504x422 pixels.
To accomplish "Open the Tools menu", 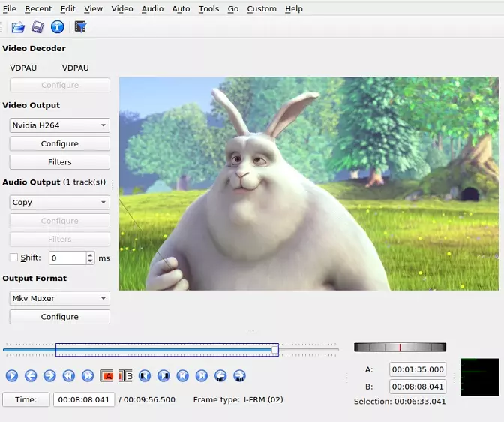I will coord(208,9).
